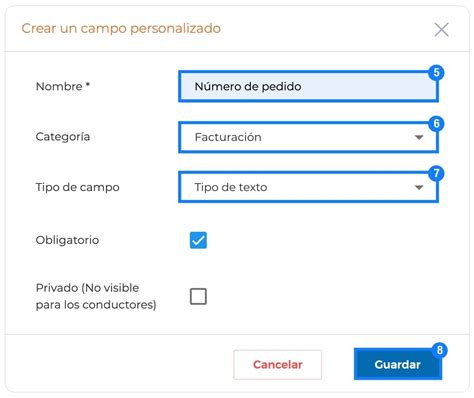Click the Tipo de campo label
Image resolution: width=474 pixels, height=398 pixels.
click(x=77, y=187)
